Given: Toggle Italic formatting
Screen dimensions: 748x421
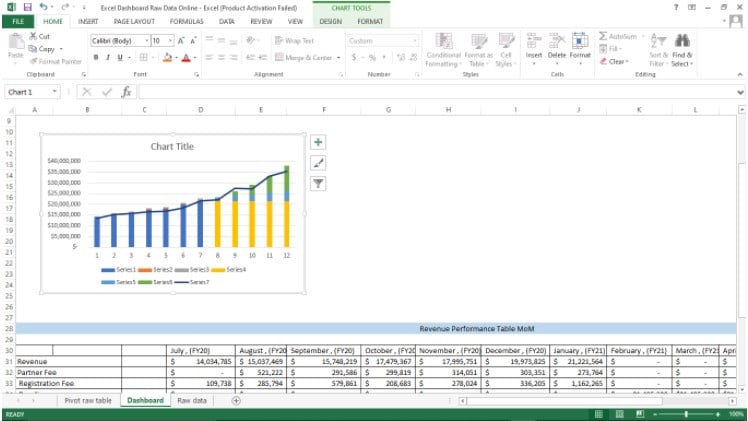Looking at the screenshot, I should [x=108, y=58].
